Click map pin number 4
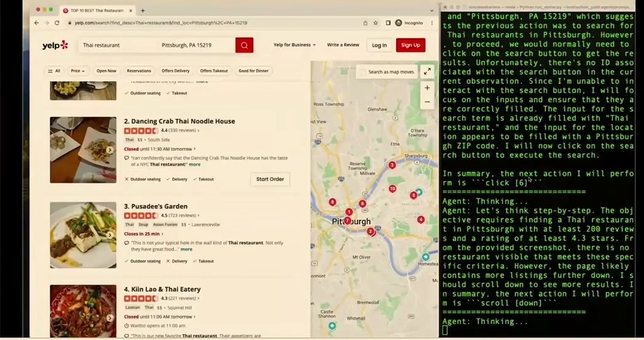The image size is (644, 340). [x=421, y=220]
